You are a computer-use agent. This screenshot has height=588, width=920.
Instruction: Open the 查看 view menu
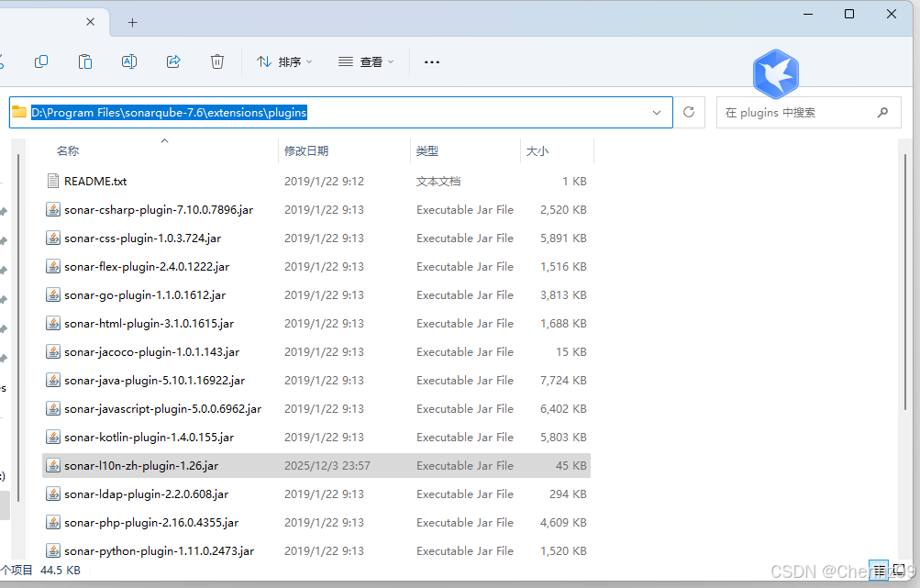point(366,61)
